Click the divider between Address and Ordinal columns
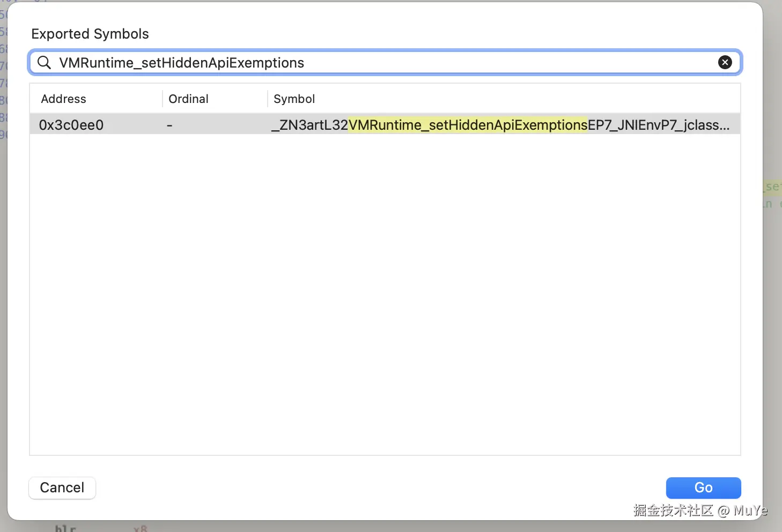The width and height of the screenshot is (782, 532). (x=163, y=99)
